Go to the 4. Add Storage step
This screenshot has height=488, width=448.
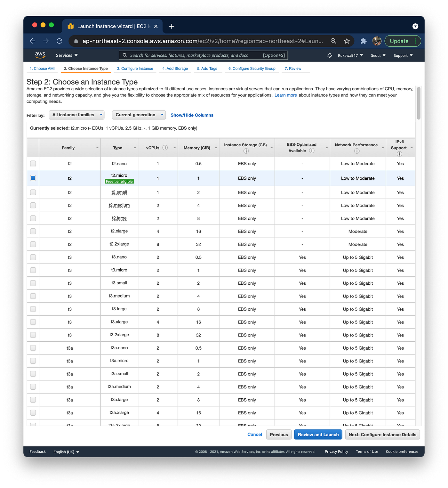point(175,69)
